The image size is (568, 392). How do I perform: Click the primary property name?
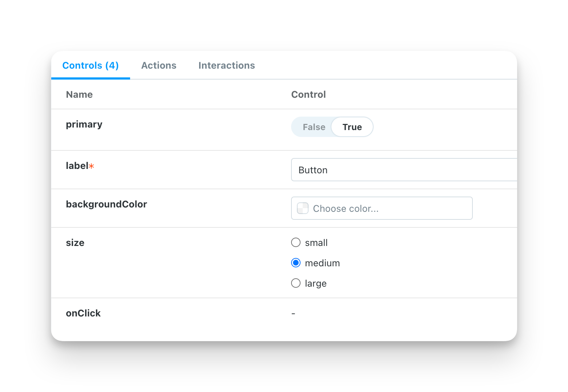[x=84, y=125]
